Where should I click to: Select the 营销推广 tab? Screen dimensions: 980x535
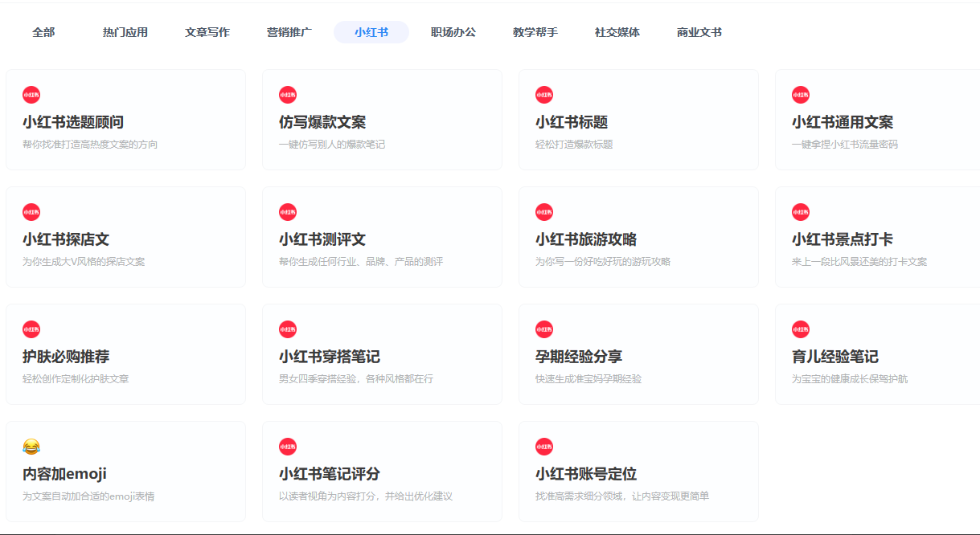click(289, 33)
